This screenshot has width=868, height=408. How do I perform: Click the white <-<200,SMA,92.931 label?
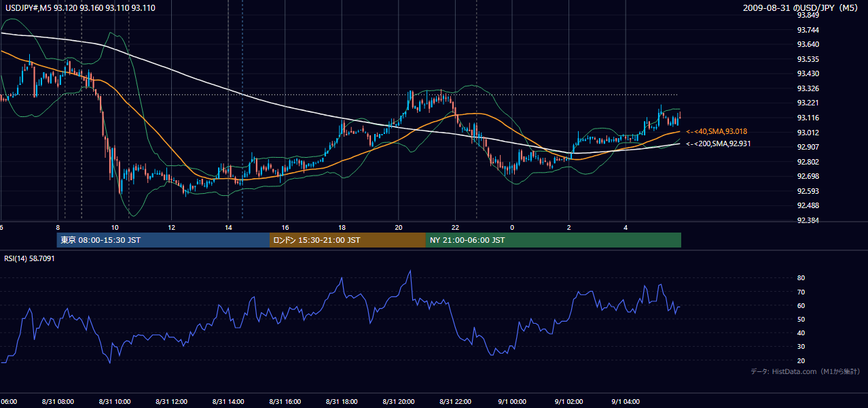(x=718, y=144)
